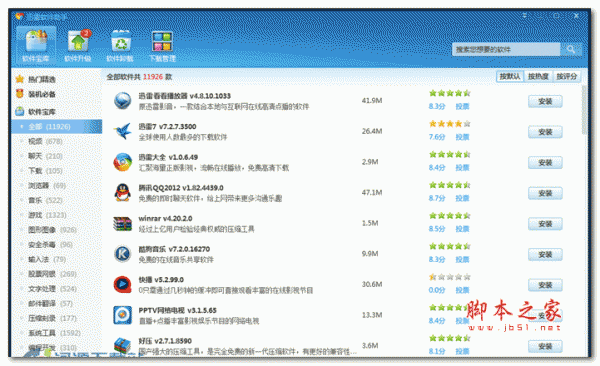Screen dimensions: 600x366
Task: Click the magnifier search button
Action: [571, 49]
